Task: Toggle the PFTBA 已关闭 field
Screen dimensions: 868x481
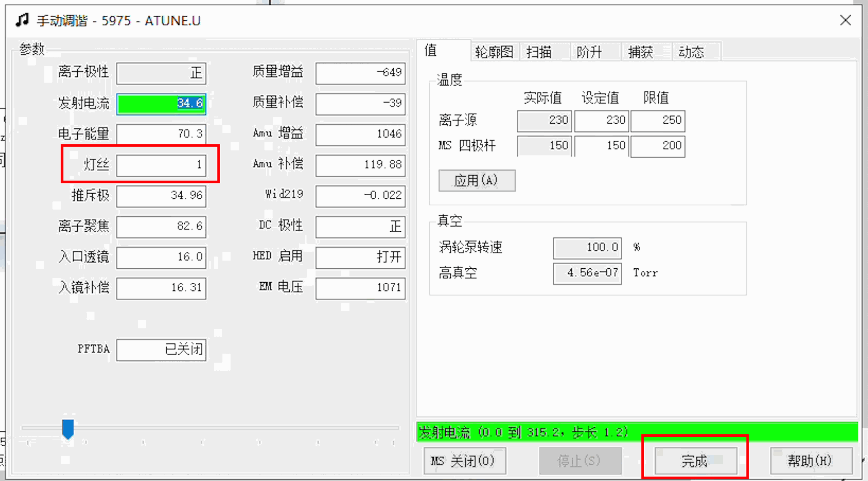Action: click(161, 350)
